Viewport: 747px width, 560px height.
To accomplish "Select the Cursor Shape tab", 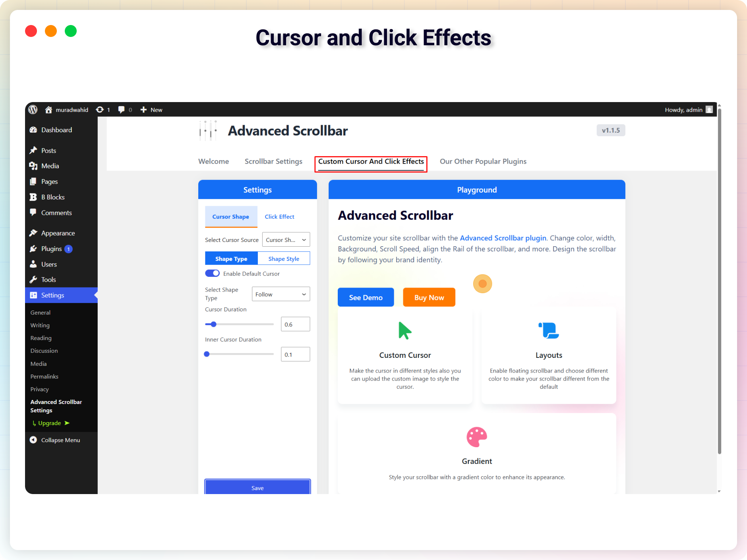I will (x=231, y=216).
